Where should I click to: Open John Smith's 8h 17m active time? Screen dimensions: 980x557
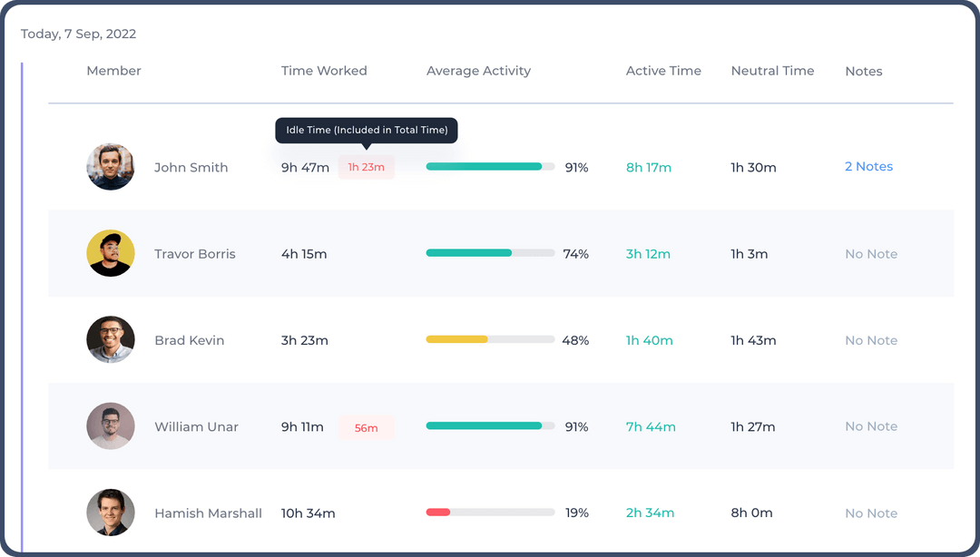click(649, 167)
